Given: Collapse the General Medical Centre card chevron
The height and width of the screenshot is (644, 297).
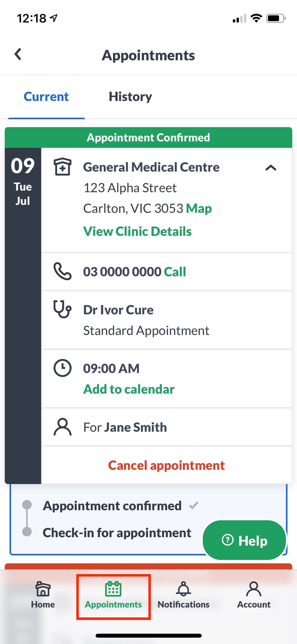Looking at the screenshot, I should tap(271, 168).
